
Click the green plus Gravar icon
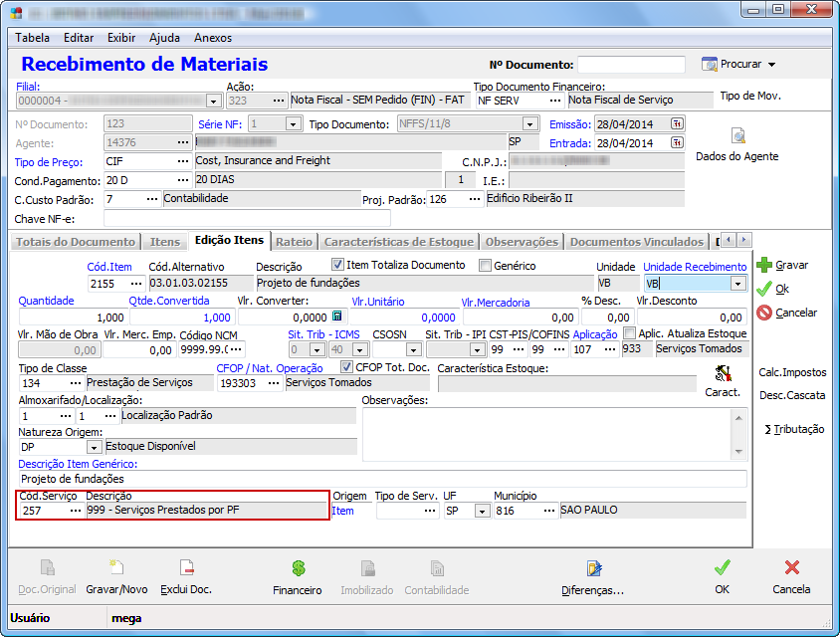pyautogui.click(x=764, y=266)
